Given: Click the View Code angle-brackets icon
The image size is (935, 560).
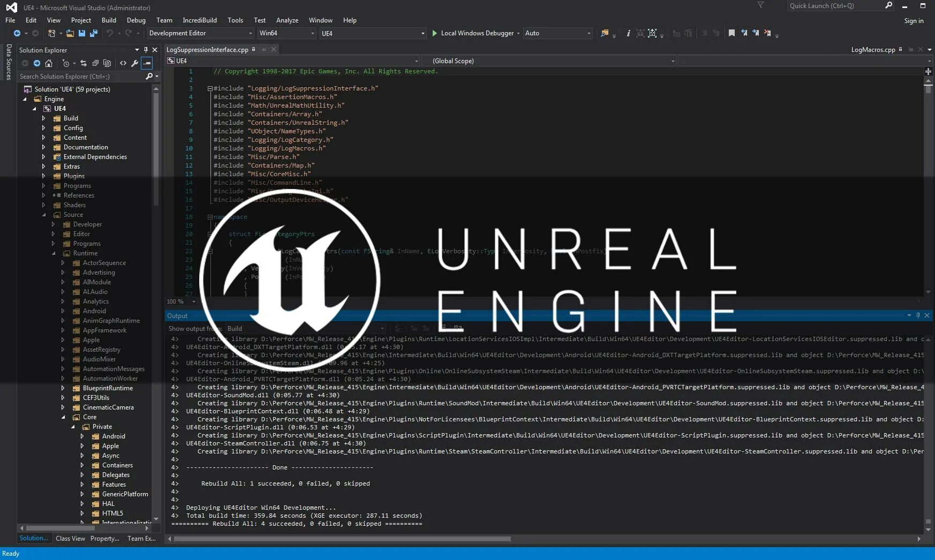Looking at the screenshot, I should click(x=123, y=63).
